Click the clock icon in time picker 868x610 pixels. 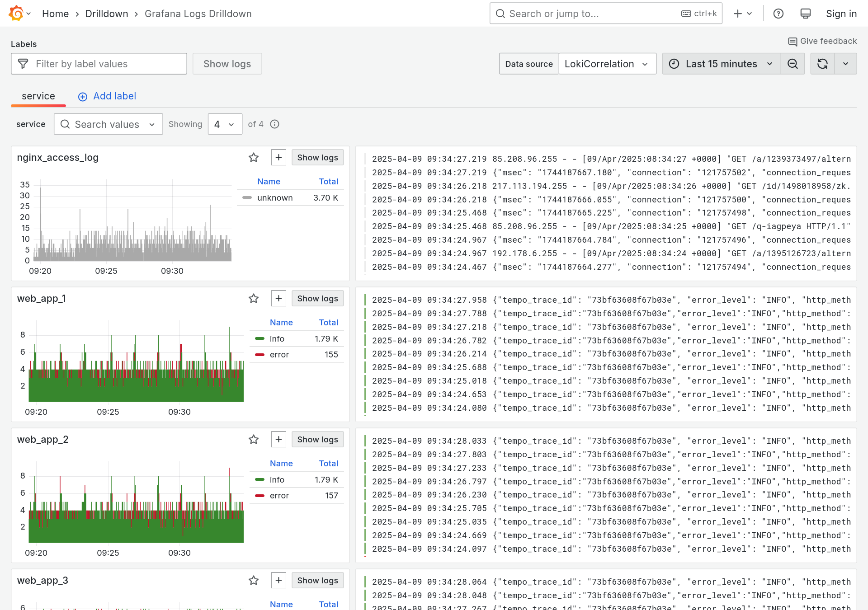(x=674, y=64)
